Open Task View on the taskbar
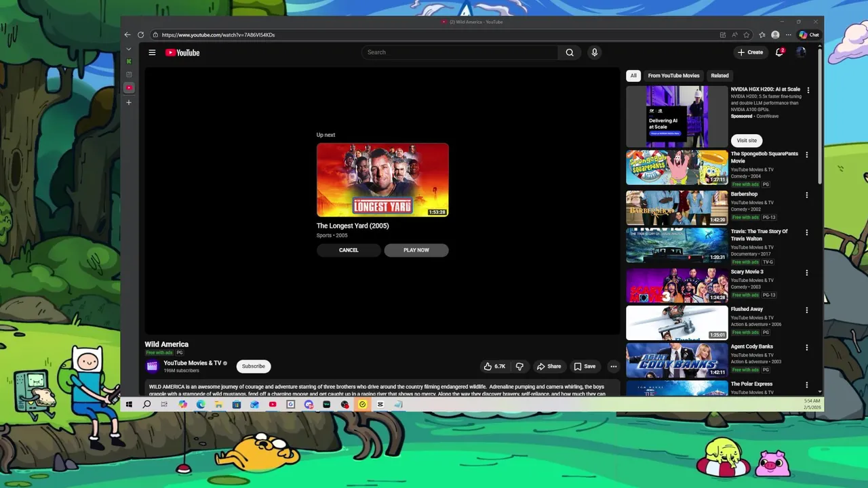Image resolution: width=868 pixels, height=488 pixels. pyautogui.click(x=164, y=405)
